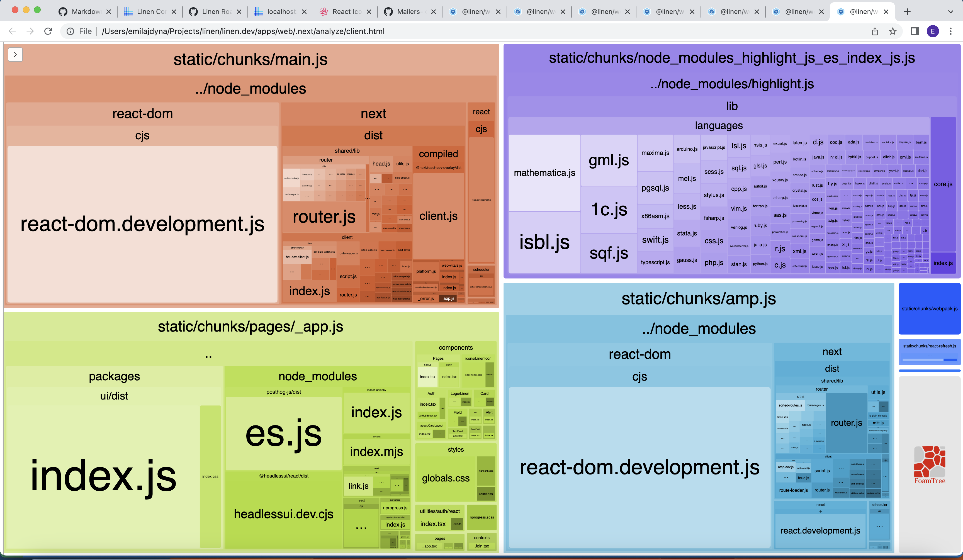Click the address bar file path
The width and height of the screenshot is (963, 560).
(243, 31)
